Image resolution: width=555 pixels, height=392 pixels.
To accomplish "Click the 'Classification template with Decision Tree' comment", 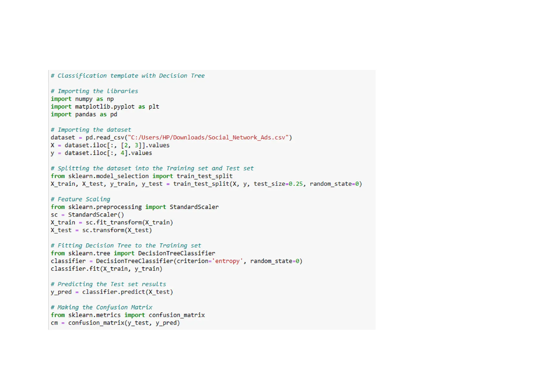I will 128,76.
